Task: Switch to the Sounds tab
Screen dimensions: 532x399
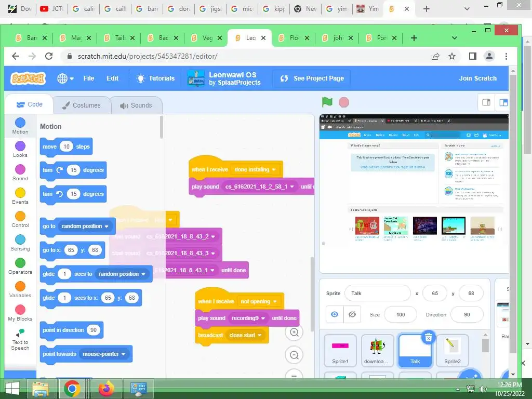Action: (136, 105)
